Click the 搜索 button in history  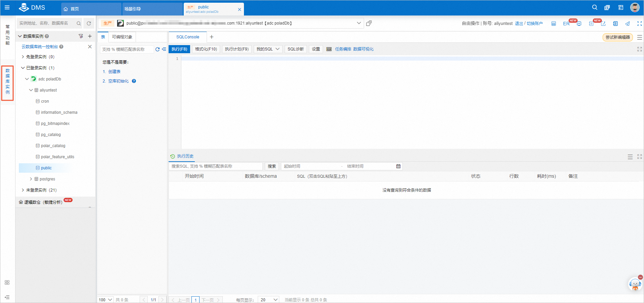(272, 166)
